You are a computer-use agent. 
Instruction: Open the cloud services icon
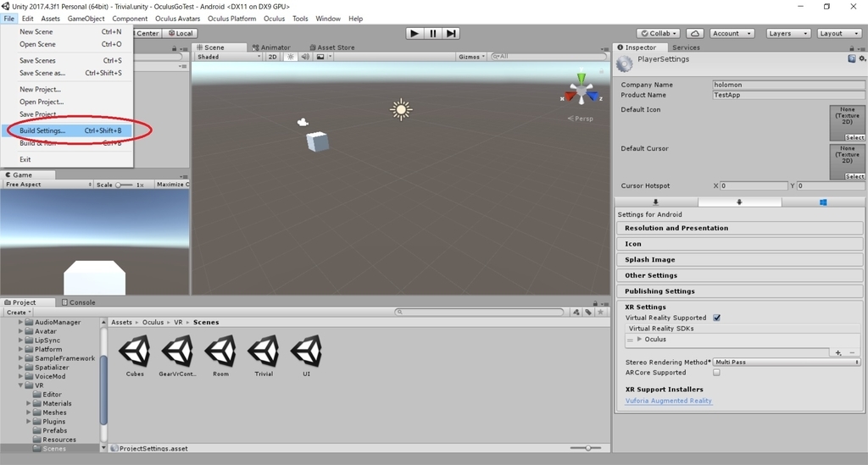coord(695,33)
